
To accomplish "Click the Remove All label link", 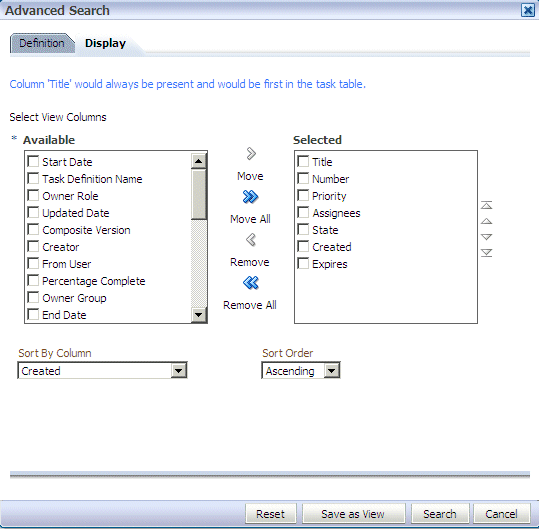I will (x=250, y=305).
